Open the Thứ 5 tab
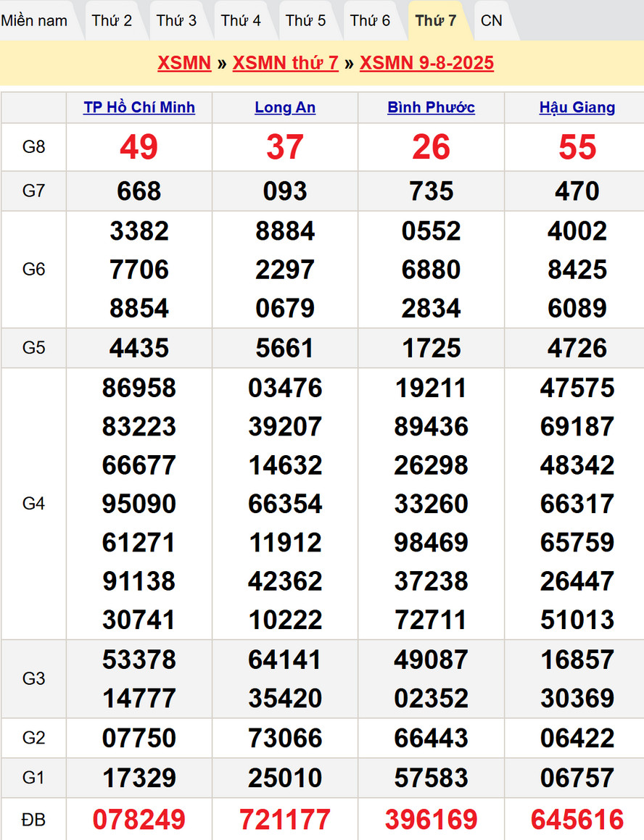Image resolution: width=644 pixels, height=840 pixels. (x=305, y=20)
